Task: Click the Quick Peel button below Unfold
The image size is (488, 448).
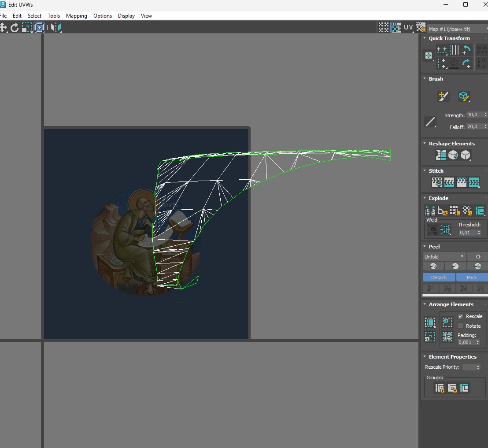Action: pyautogui.click(x=433, y=266)
